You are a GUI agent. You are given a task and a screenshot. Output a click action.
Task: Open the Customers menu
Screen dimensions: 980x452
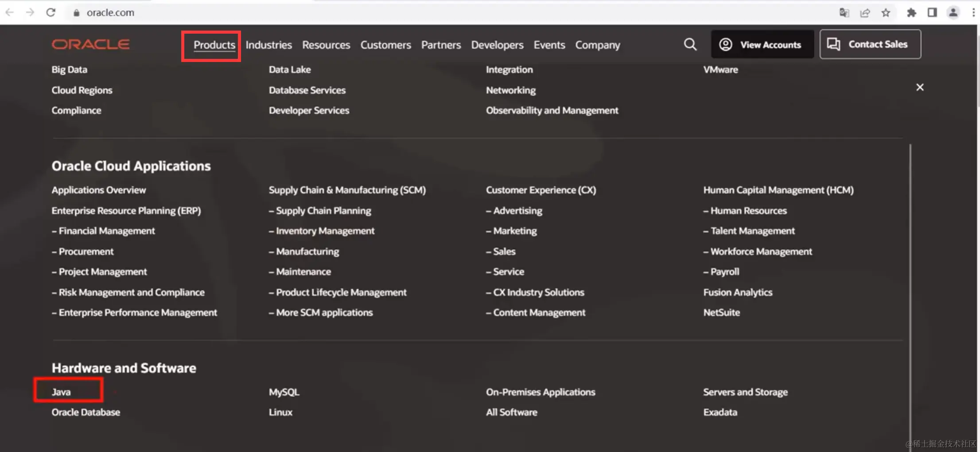[385, 45]
